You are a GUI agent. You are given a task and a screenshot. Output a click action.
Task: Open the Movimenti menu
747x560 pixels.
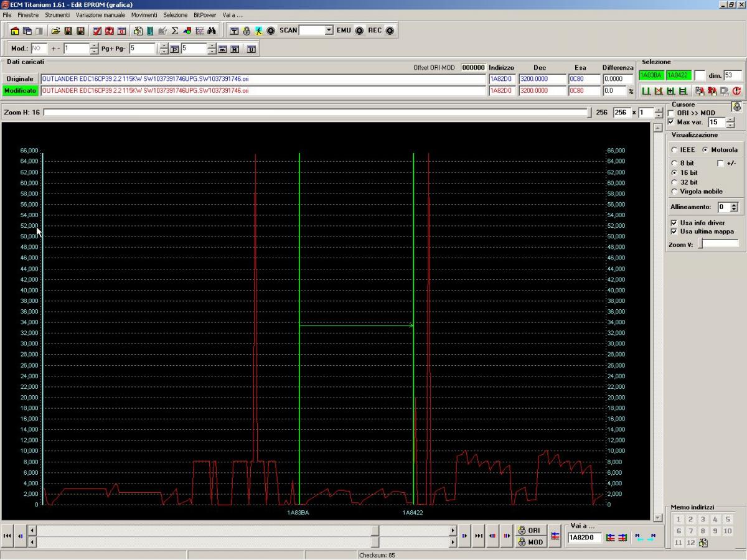click(144, 14)
